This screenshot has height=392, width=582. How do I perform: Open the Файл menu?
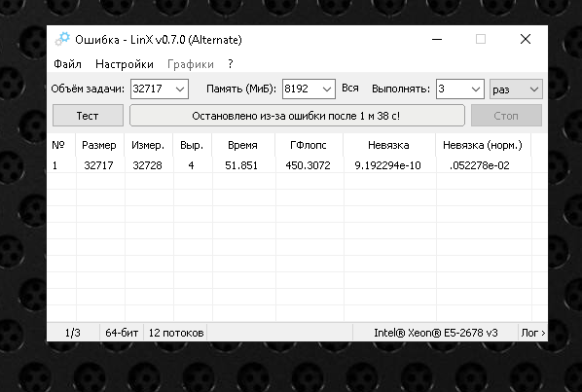(x=67, y=64)
